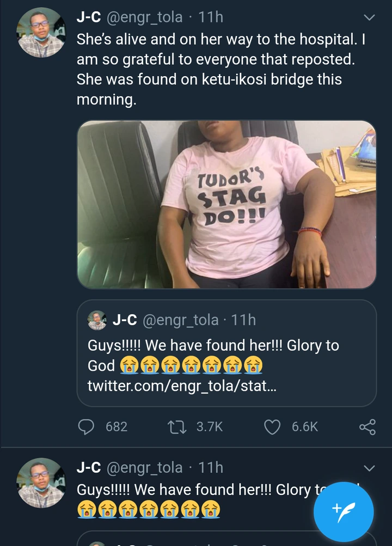Viewport: 392px width, 546px height.
Task: View the 3.7K retweets count
Action: coord(210,426)
